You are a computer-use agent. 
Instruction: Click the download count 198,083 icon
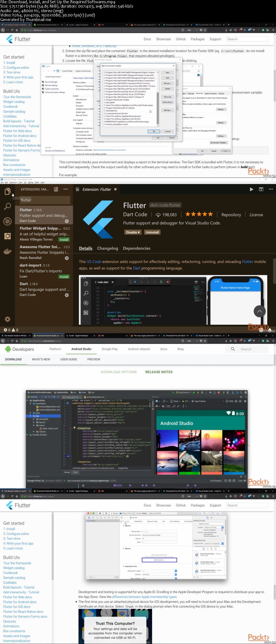pyautogui.click(x=158, y=215)
